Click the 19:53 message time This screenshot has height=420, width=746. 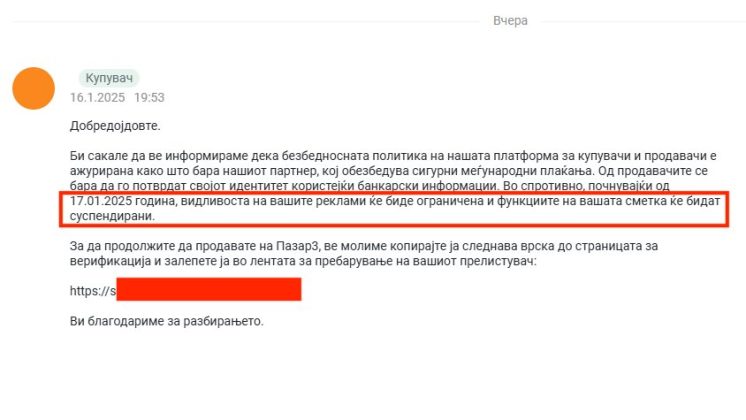(x=149, y=98)
